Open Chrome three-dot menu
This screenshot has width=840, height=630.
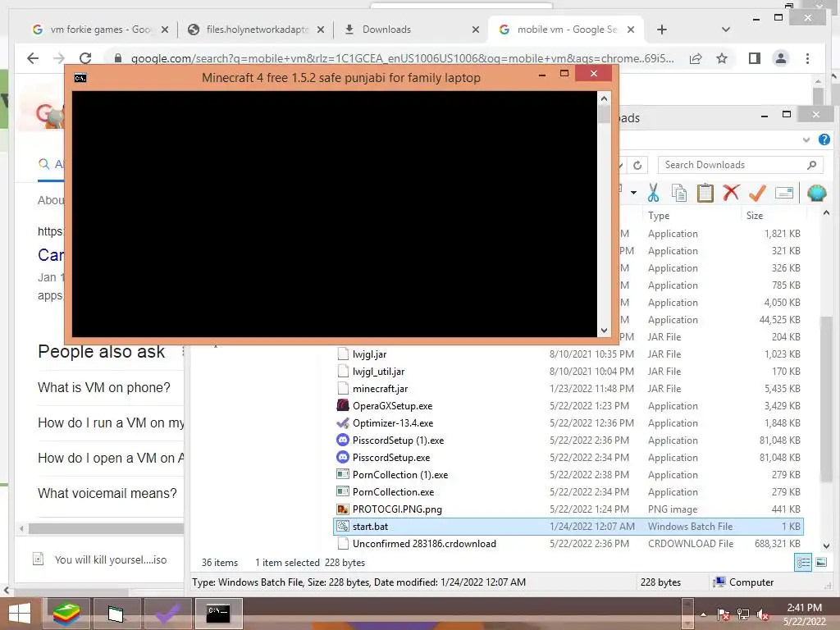(x=807, y=58)
